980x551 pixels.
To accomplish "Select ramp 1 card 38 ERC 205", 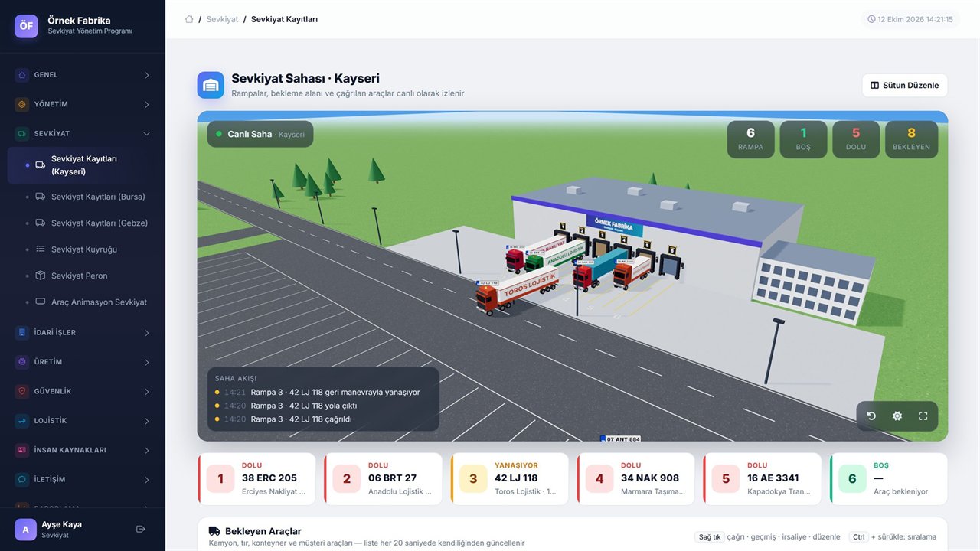I will pyautogui.click(x=256, y=479).
